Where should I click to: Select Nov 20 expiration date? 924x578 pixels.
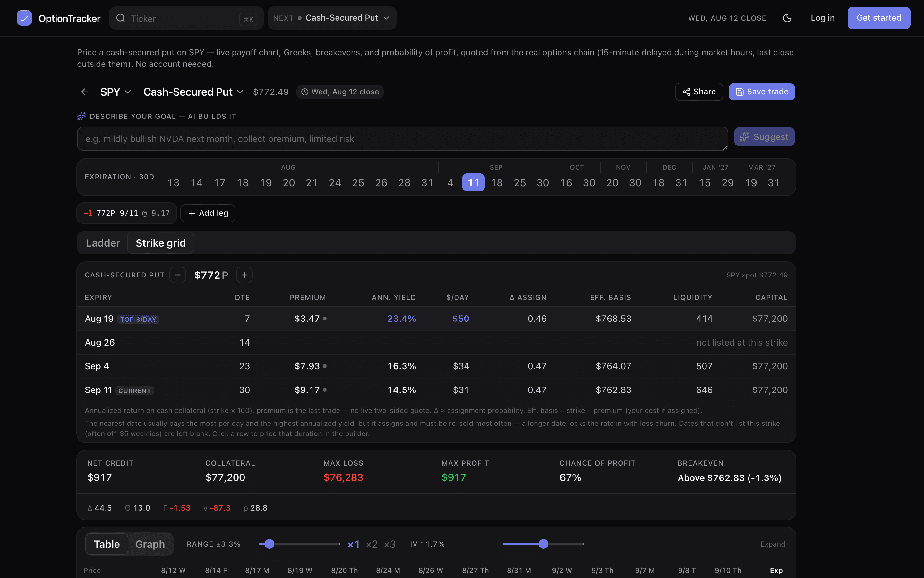[612, 183]
